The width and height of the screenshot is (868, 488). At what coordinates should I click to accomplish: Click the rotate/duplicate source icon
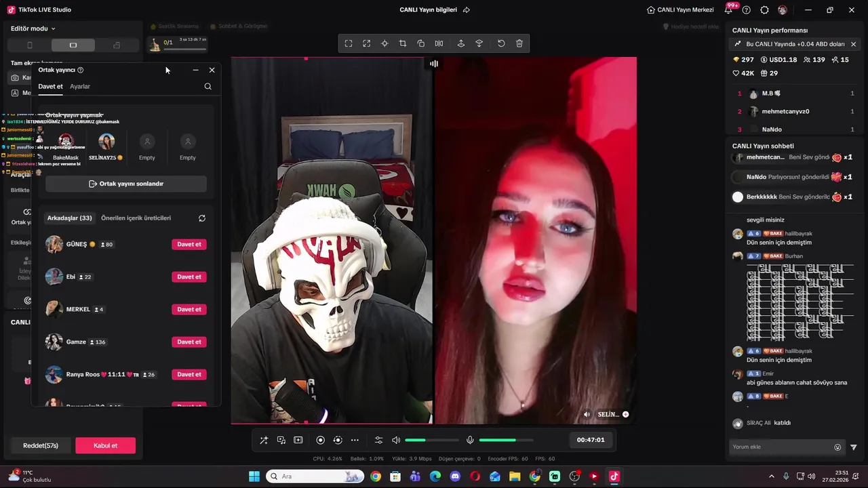pos(421,43)
